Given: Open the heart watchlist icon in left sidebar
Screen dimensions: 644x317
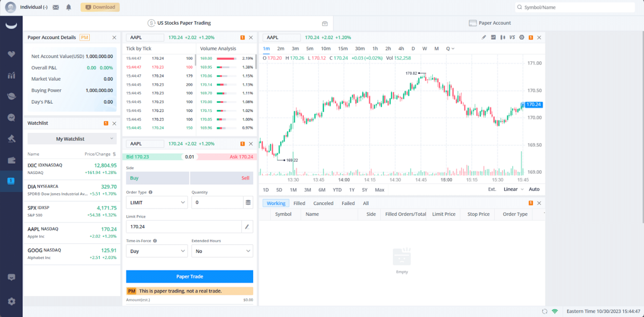Looking at the screenshot, I should 11,54.
